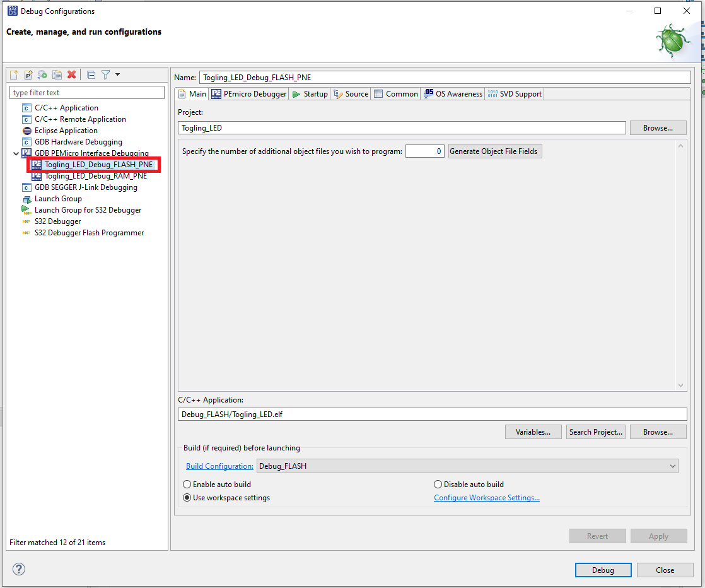This screenshot has height=588, width=705.
Task: Click the New launch configuration icon
Action: (x=14, y=74)
